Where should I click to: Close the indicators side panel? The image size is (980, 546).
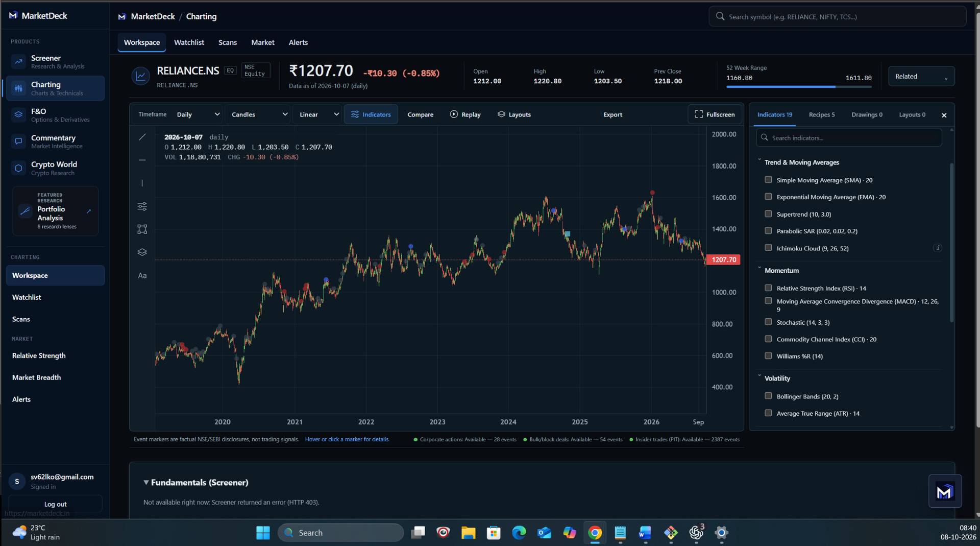pyautogui.click(x=944, y=115)
